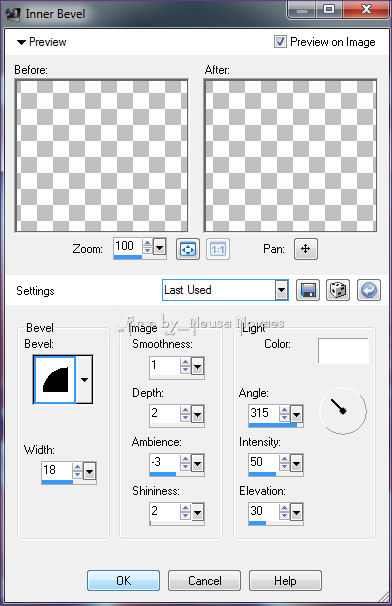Open the Zoom value dropdown arrow
Screen dimensions: 392x606
tap(159, 247)
